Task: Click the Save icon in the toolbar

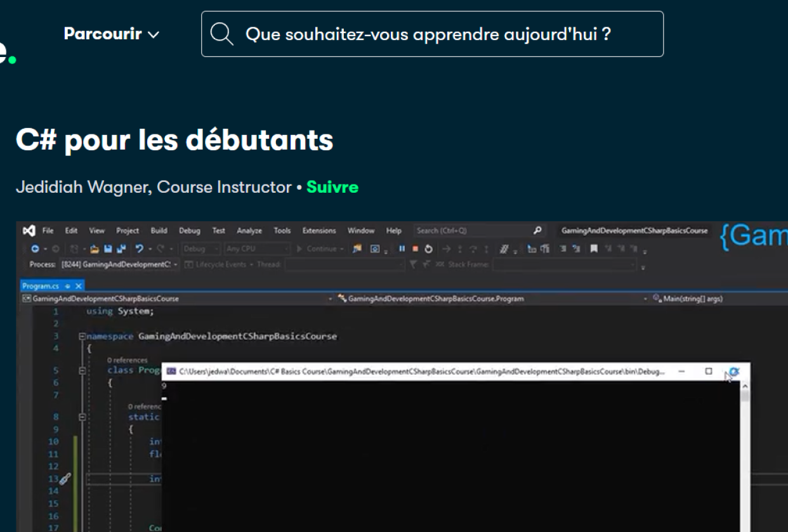Action: point(108,249)
